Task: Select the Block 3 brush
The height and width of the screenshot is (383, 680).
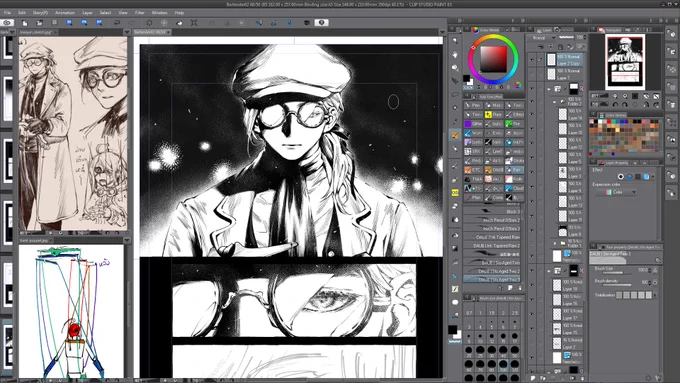Action: point(492,212)
